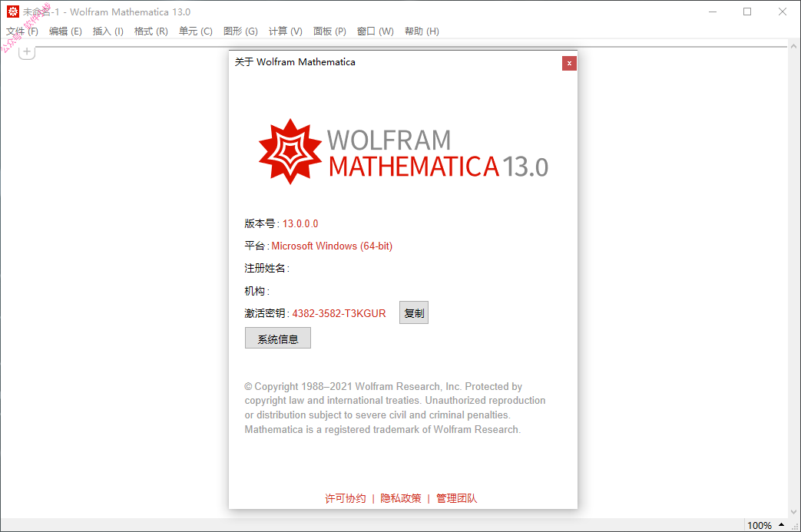Click the 机构 label
Viewport: 801px width, 532px height.
point(257,291)
